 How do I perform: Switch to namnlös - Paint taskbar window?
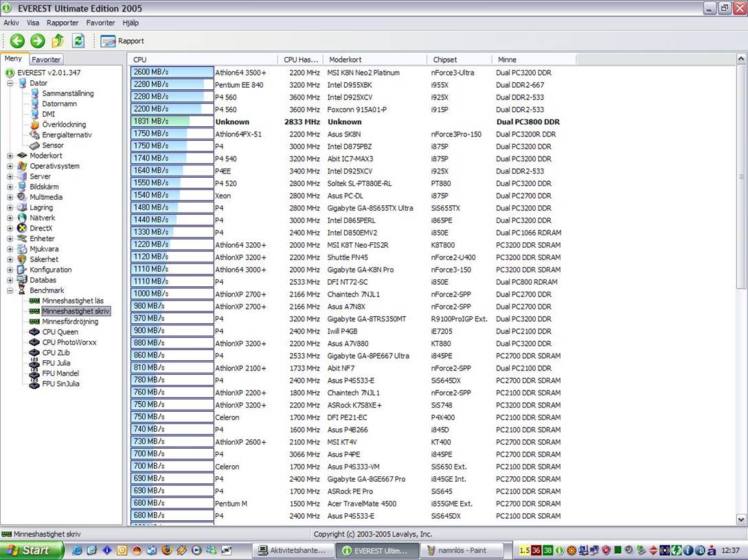pyautogui.click(x=461, y=550)
